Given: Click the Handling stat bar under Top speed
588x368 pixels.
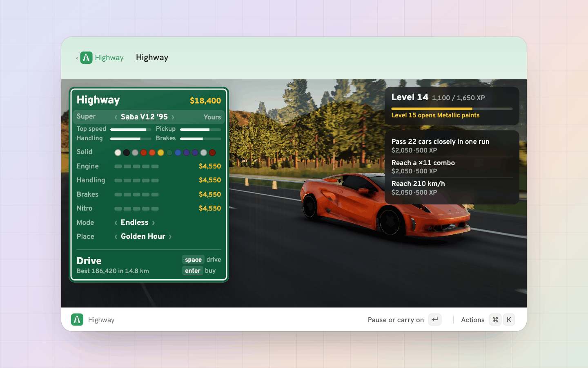Looking at the screenshot, I should (x=131, y=139).
